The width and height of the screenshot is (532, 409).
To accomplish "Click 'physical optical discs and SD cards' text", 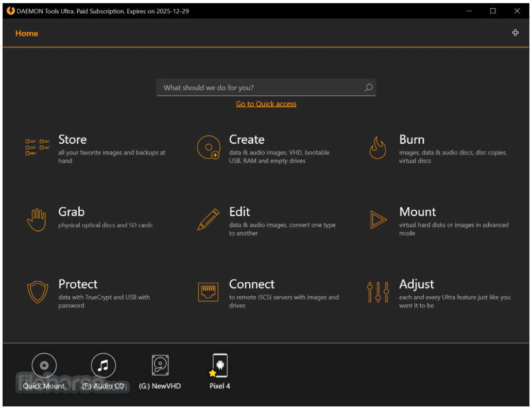I will 106,225.
